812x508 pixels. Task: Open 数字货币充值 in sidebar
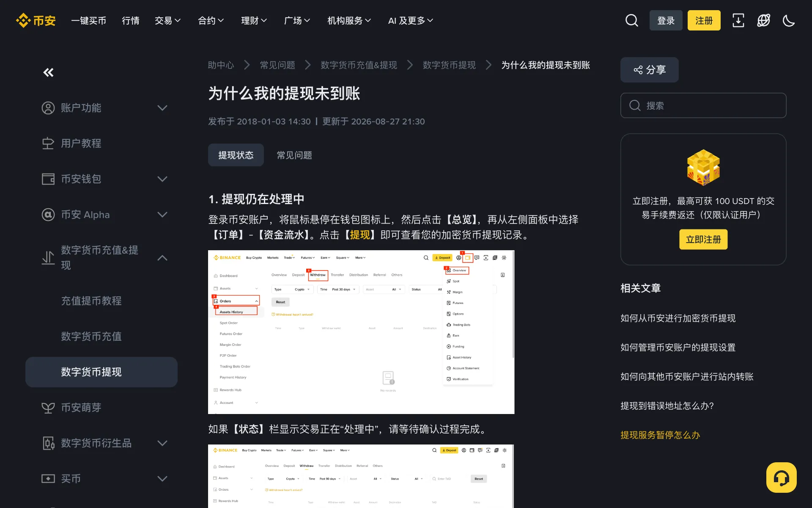point(91,337)
